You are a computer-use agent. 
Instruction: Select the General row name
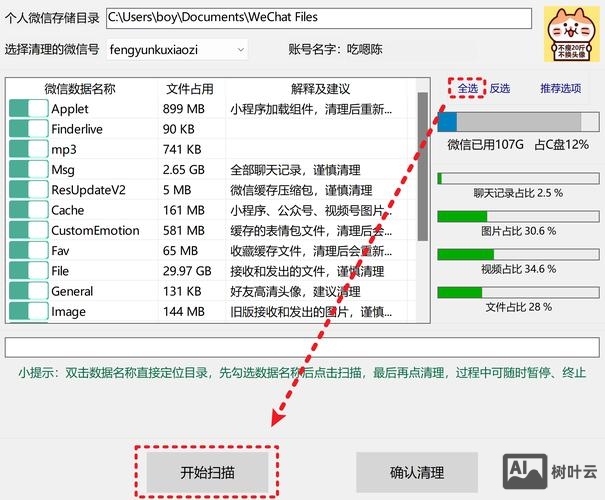pos(72,291)
